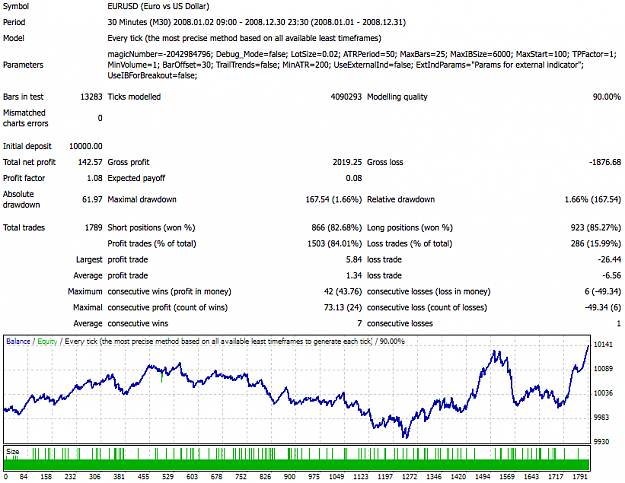Click the 10089 y-axis label on chart
The width and height of the screenshot is (625, 483).
click(603, 369)
